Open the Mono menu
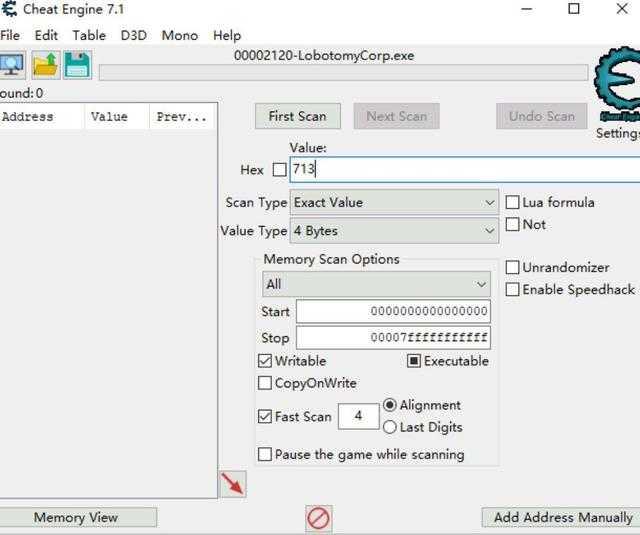This screenshot has width=640, height=535. pyautogui.click(x=180, y=36)
